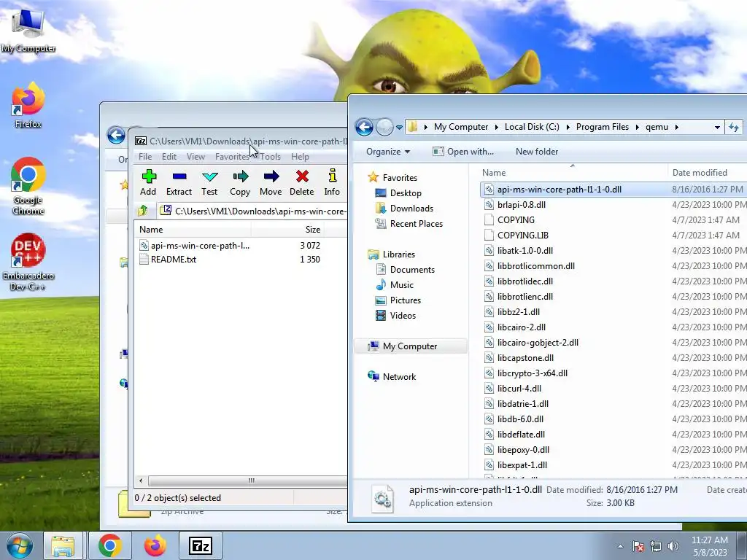Open address bar history dropdown in Explorer
This screenshot has height=560, width=747.
tap(717, 127)
